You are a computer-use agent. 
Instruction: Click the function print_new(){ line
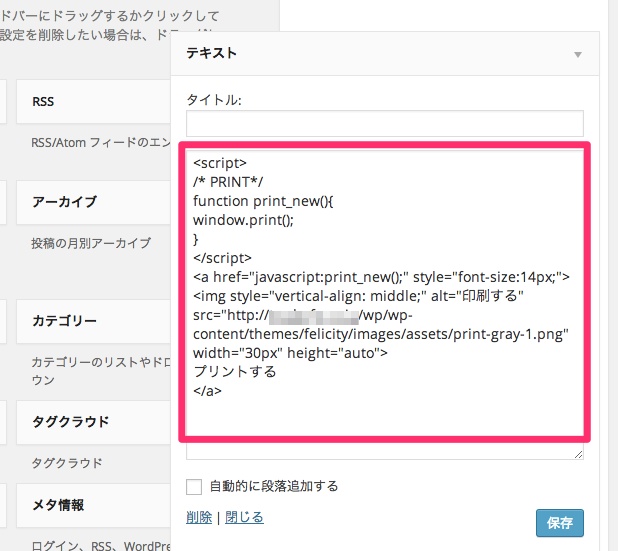tap(263, 201)
